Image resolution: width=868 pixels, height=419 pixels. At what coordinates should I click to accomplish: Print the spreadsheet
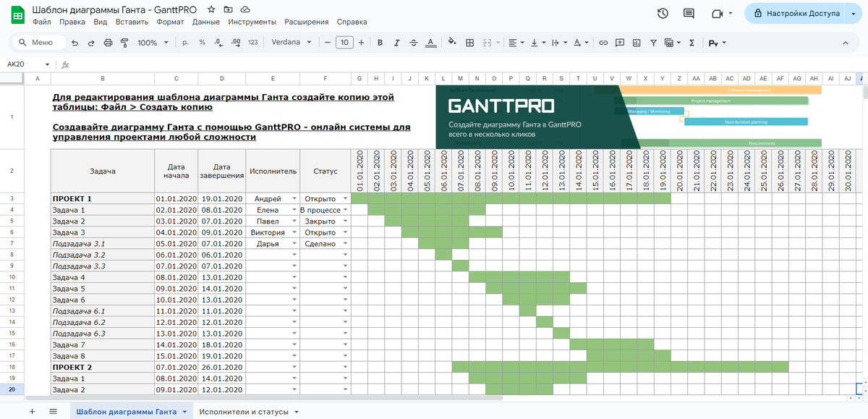click(x=108, y=43)
